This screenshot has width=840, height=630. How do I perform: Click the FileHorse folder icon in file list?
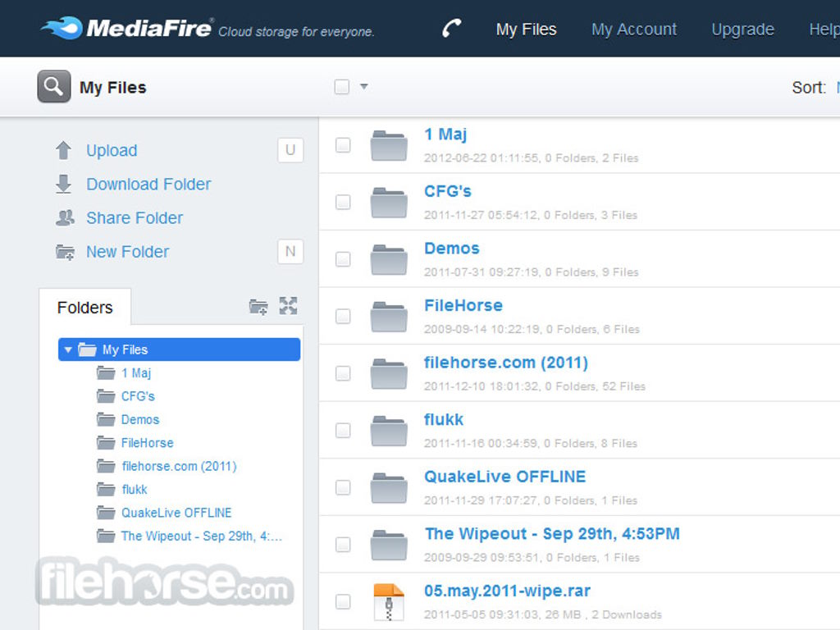tap(388, 317)
